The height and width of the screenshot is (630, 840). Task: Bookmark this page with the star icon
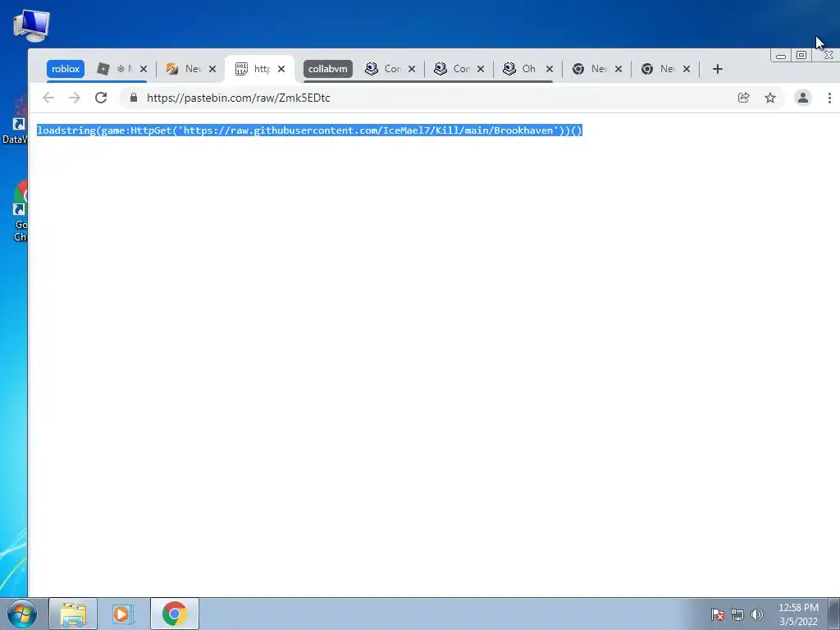[x=769, y=98]
